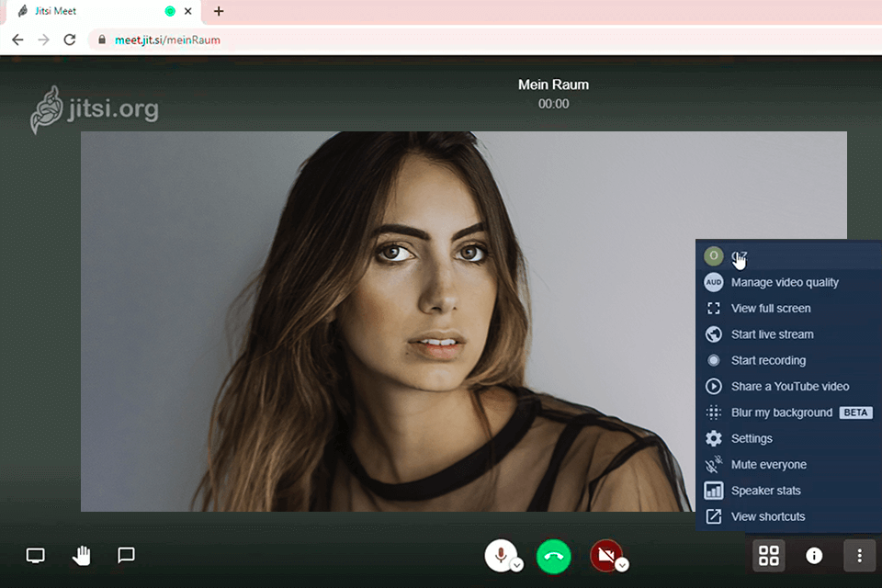Click the jitsi.org logo
Viewport: 882px width, 588px height.
pos(94,109)
